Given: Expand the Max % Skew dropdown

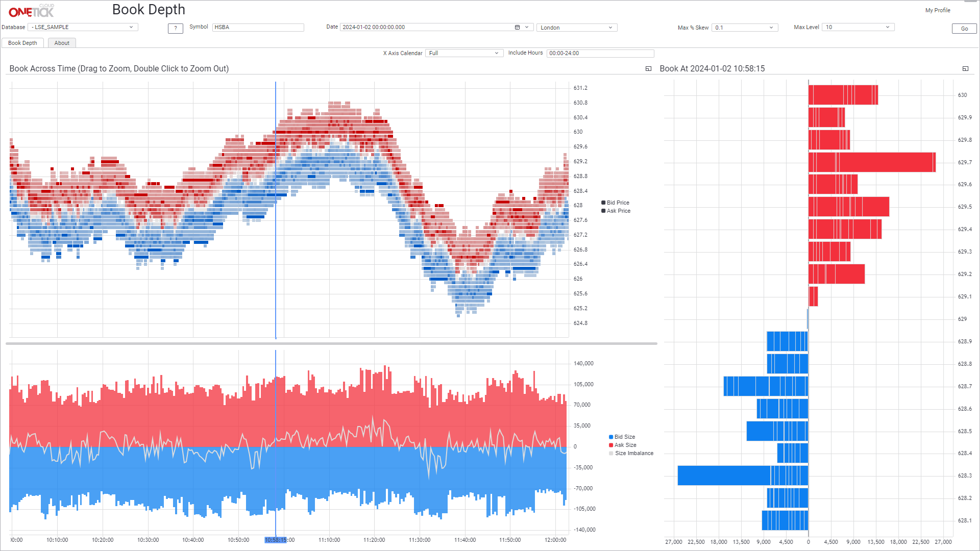Looking at the screenshot, I should coord(744,28).
